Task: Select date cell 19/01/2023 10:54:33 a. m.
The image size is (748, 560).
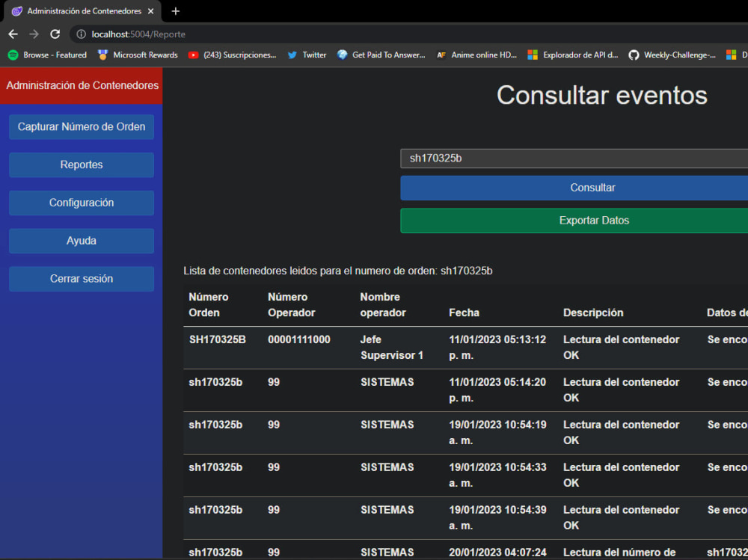Action: pos(497,475)
